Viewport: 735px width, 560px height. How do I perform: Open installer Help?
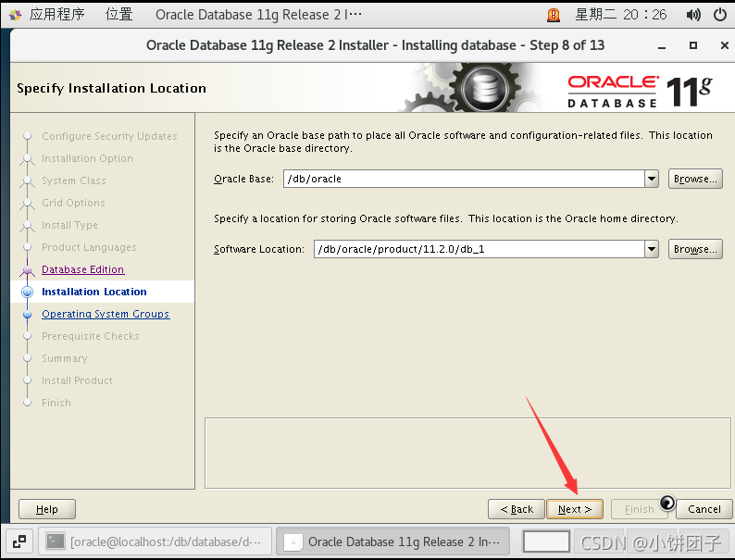(x=47, y=509)
